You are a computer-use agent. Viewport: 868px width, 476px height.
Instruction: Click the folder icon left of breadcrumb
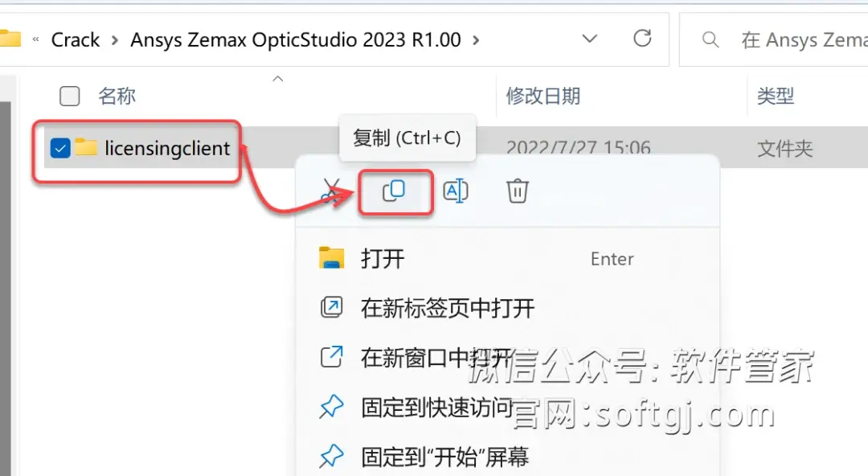pyautogui.click(x=10, y=39)
